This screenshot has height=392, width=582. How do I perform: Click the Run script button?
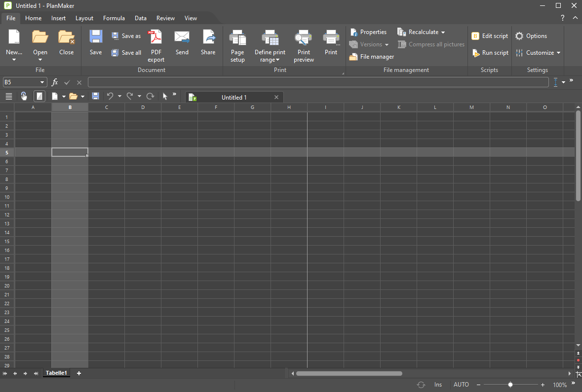[490, 53]
